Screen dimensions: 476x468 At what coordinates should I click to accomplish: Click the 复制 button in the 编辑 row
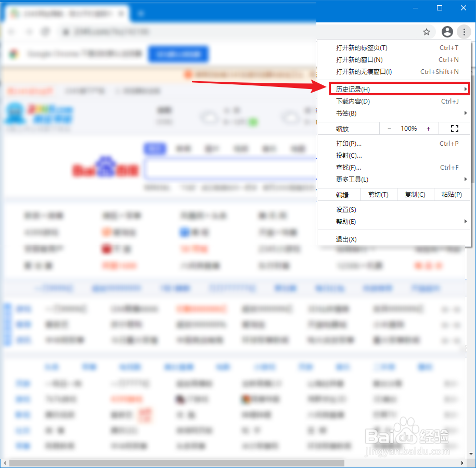(x=415, y=194)
